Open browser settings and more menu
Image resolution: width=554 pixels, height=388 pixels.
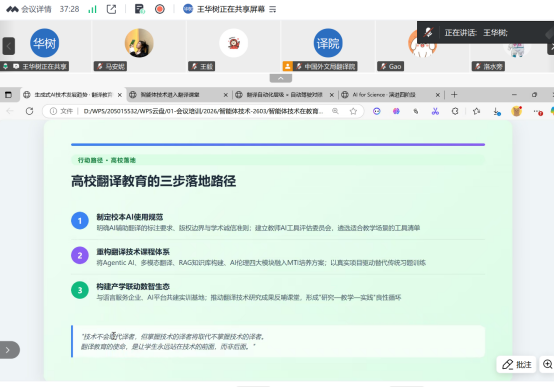(538, 112)
